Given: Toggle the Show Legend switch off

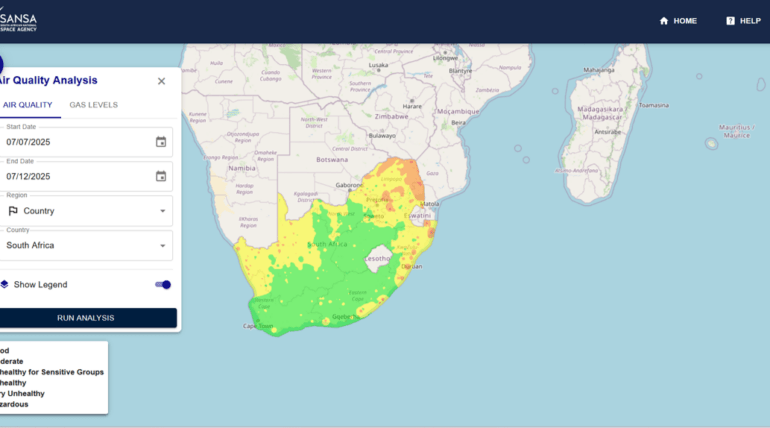Looking at the screenshot, I should [x=163, y=285].
